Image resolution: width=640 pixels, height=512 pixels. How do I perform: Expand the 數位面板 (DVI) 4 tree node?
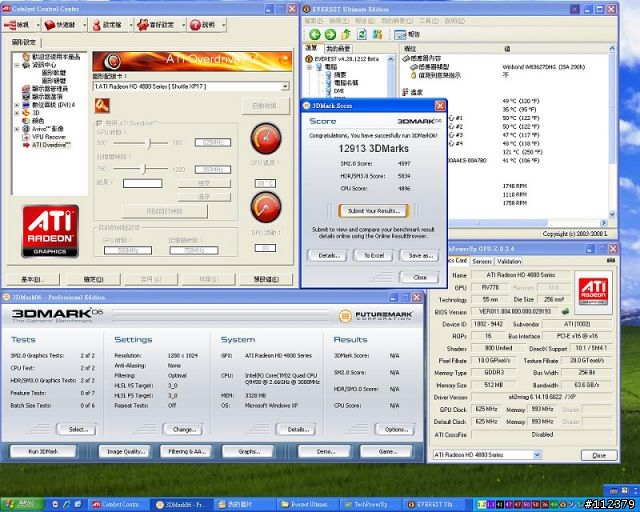17,105
